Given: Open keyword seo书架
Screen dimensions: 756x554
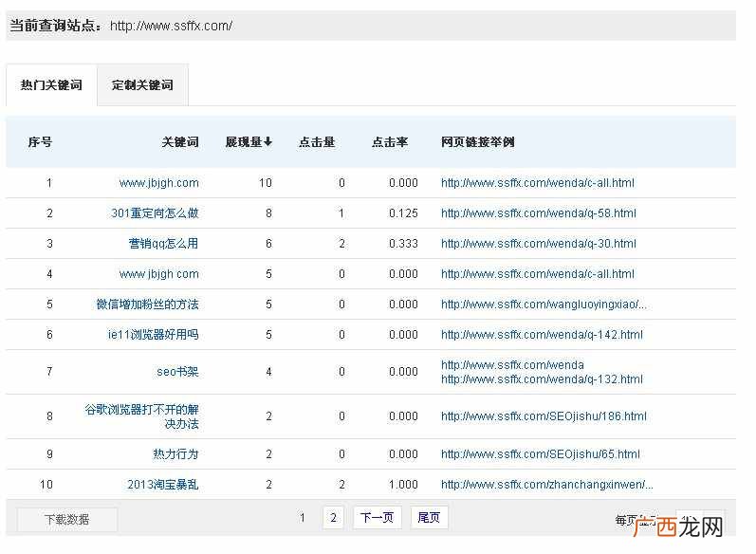Looking at the screenshot, I should pos(177,372).
